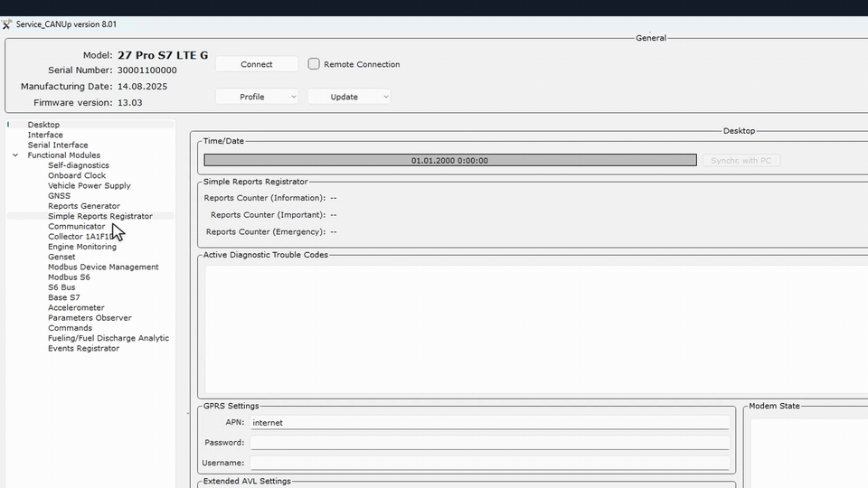Click Reports Counter (Emergency) label
This screenshot has height=488, width=868.
(x=266, y=232)
